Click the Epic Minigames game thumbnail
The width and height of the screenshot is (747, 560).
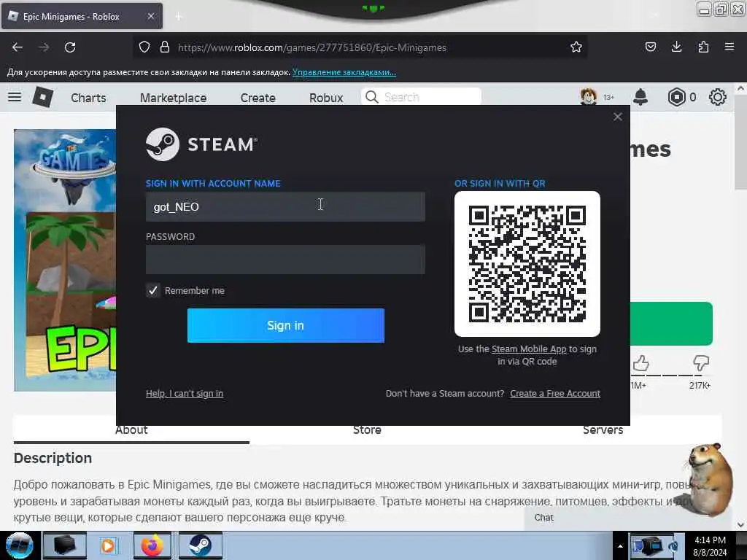[x=65, y=260]
